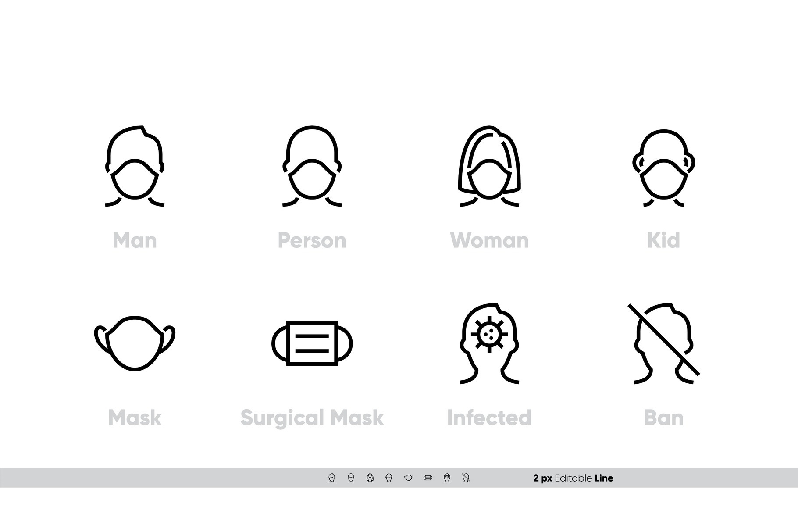
Task: Select small woman thumbnail in bottom strip
Action: (370, 478)
